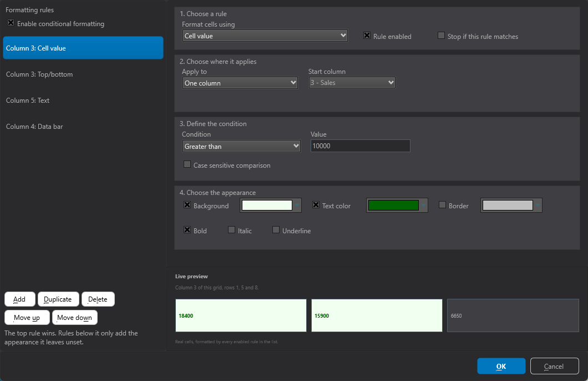
Task: Click the Move down button
Action: 75,318
